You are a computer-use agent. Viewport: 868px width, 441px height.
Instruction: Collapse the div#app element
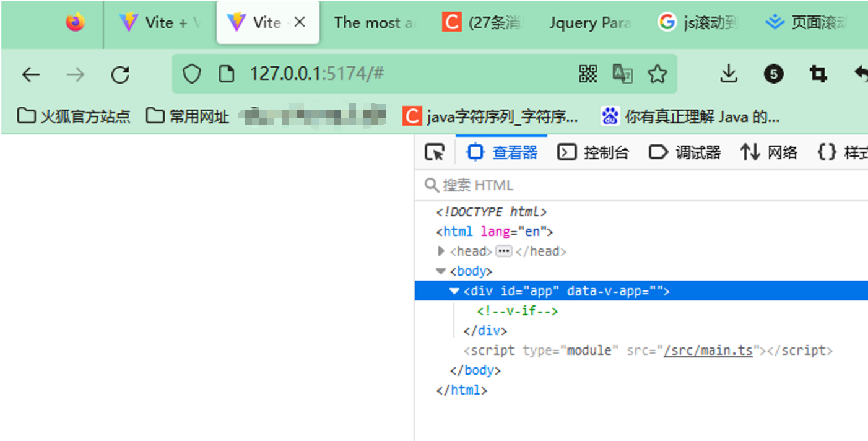point(455,291)
